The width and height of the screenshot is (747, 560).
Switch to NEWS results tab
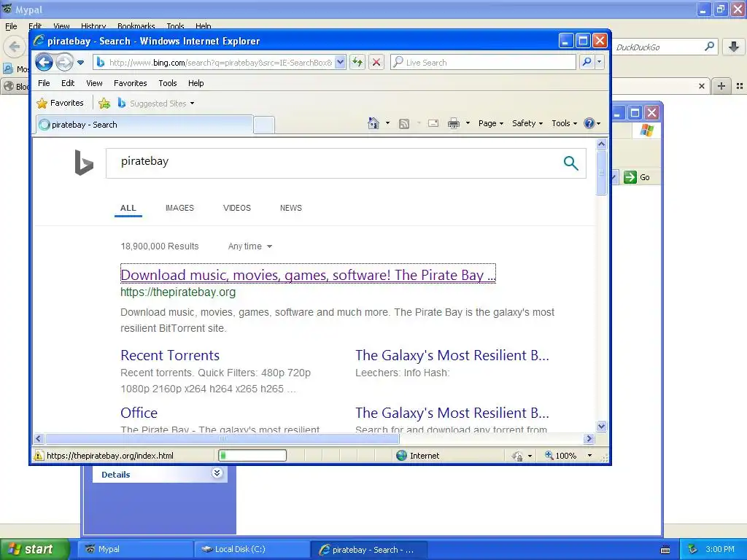pyautogui.click(x=291, y=208)
